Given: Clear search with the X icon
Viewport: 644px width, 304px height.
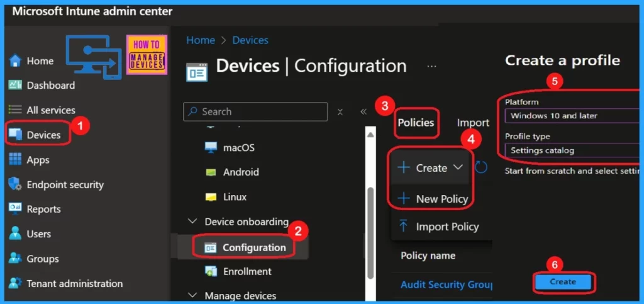Looking at the screenshot, I should point(340,112).
